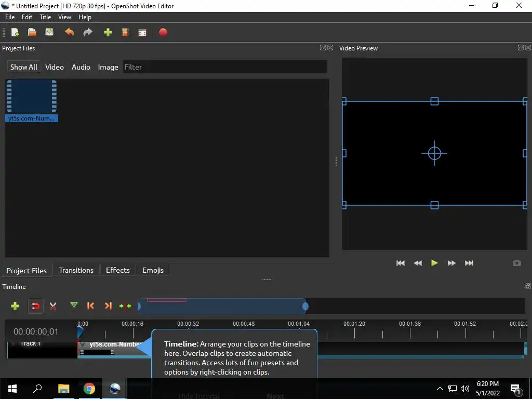Select the yt5s.com video thumbnail
This screenshot has height=399, width=532.
pyautogui.click(x=32, y=96)
